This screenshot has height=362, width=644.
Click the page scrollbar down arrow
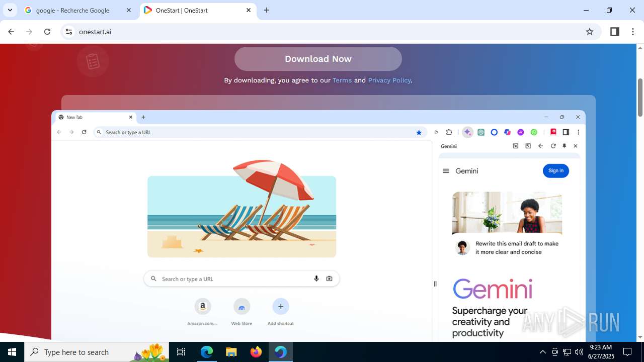[x=640, y=337]
